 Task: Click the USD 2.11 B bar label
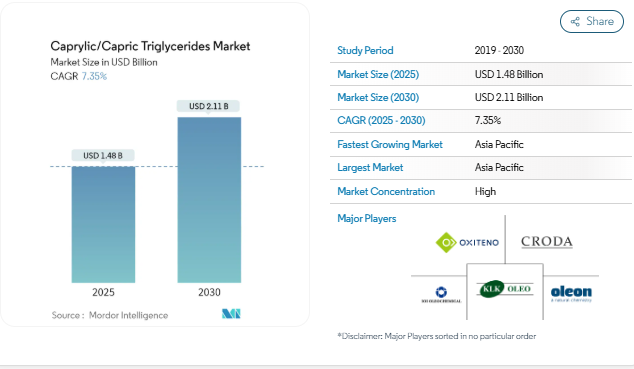209,106
